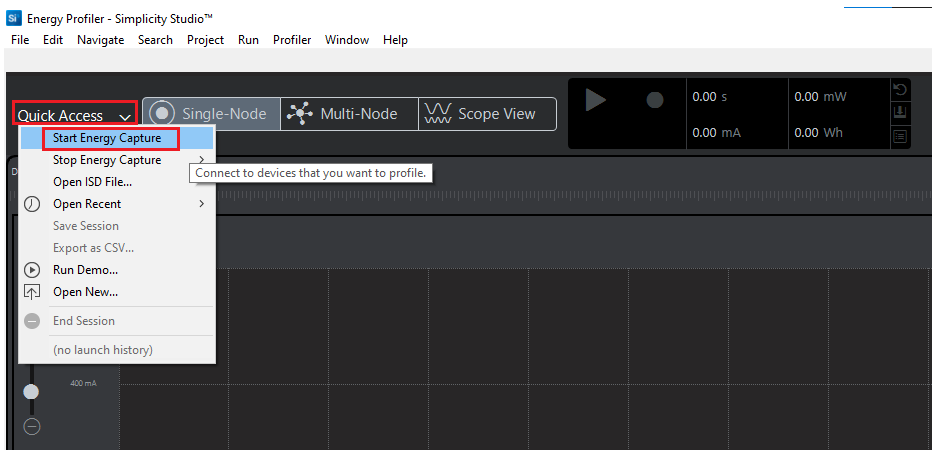Image resolution: width=940 pixels, height=459 pixels.
Task: Click the vertical zoom slider handle
Action: click(x=31, y=391)
